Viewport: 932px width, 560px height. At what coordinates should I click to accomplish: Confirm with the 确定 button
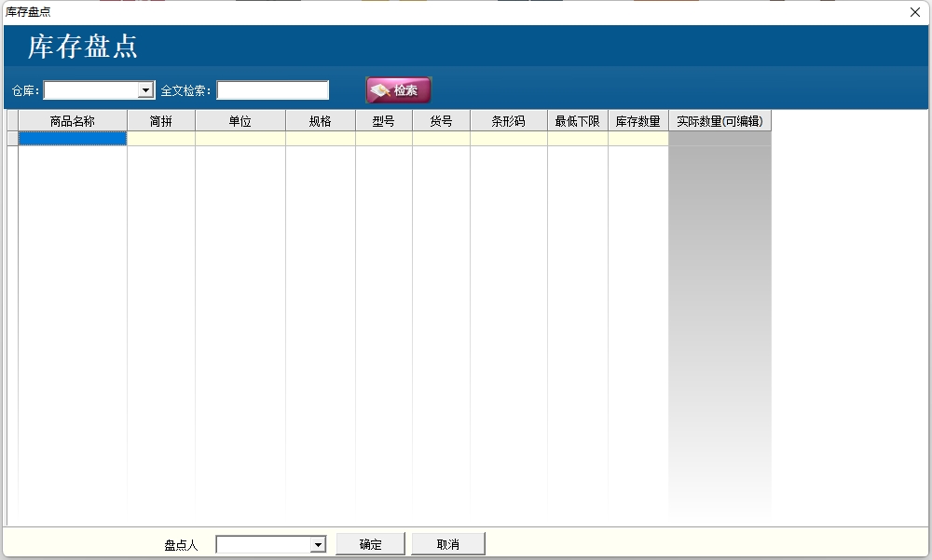pyautogui.click(x=370, y=544)
